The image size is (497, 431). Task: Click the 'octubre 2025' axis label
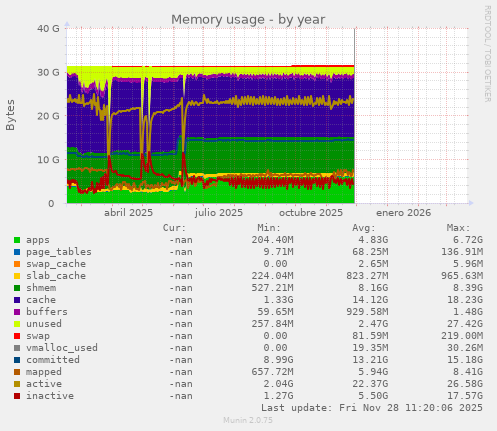(311, 213)
